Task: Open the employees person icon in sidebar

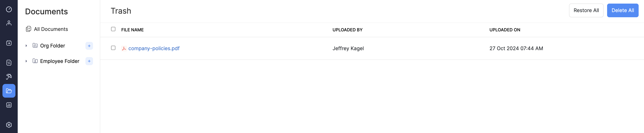Action: [x=9, y=23]
